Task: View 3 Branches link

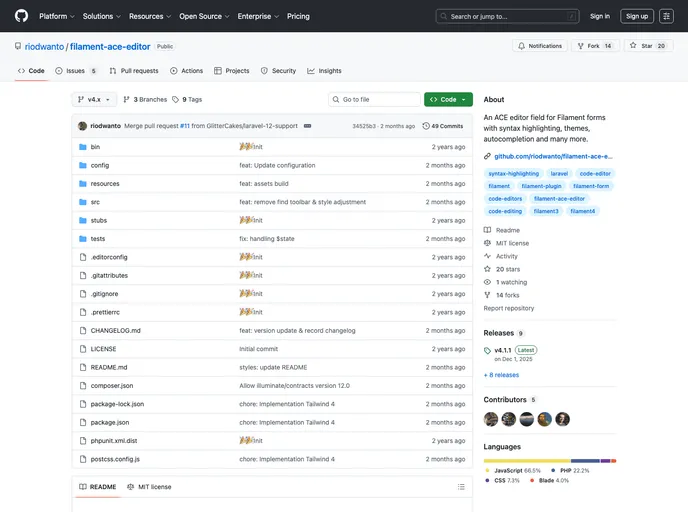Action: [145, 100]
